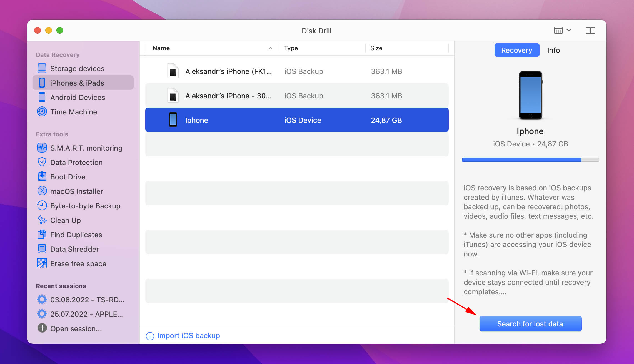Open the view mode dropdown in title bar

coord(562,30)
